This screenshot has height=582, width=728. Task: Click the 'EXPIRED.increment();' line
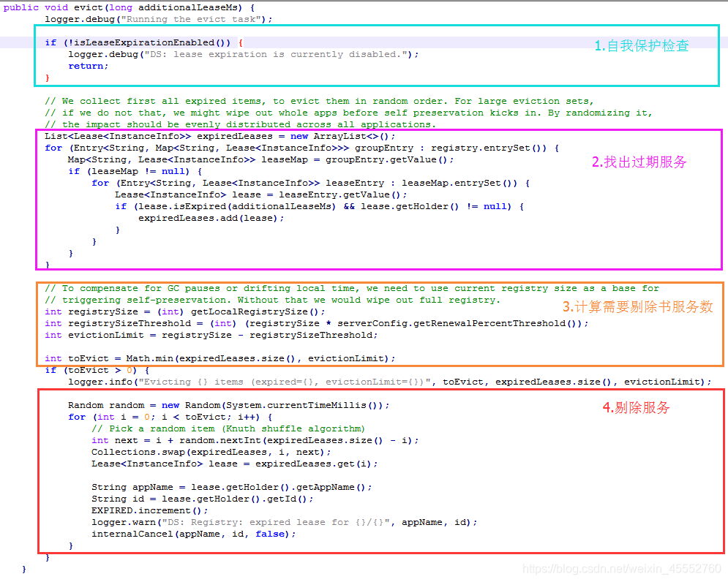click(x=149, y=510)
